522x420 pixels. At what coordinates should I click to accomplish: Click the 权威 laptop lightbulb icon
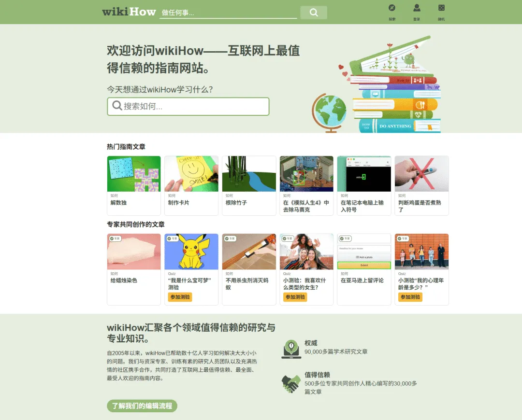[291, 349]
